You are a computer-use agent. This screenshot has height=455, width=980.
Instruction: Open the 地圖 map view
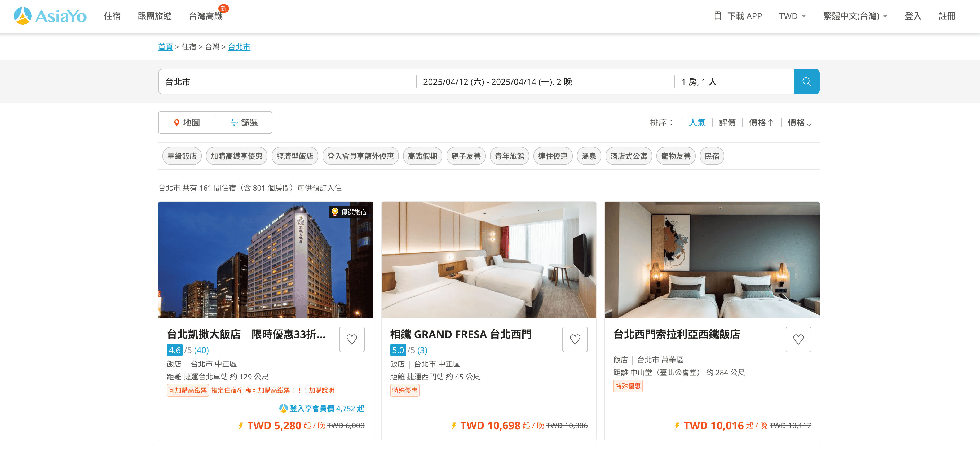click(x=187, y=122)
